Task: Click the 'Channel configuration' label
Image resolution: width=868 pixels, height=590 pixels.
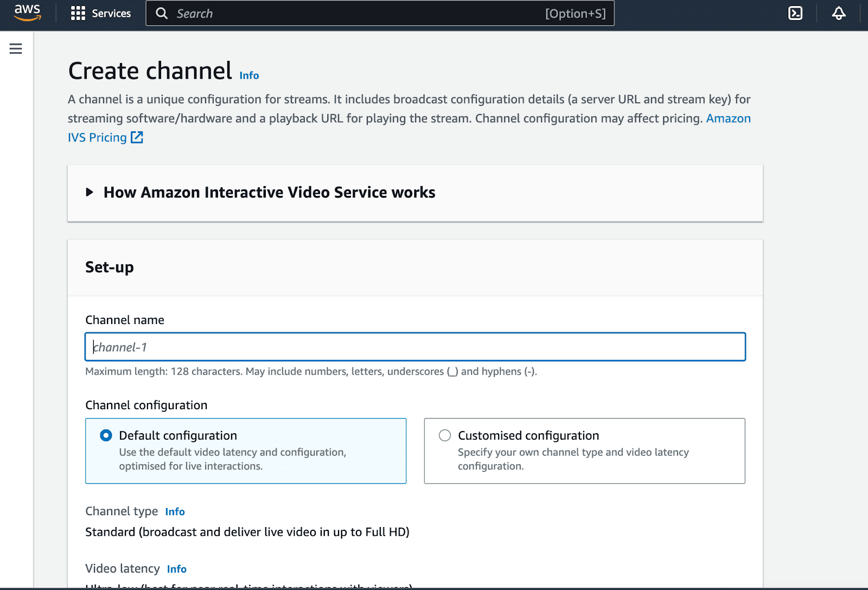Action: click(146, 405)
